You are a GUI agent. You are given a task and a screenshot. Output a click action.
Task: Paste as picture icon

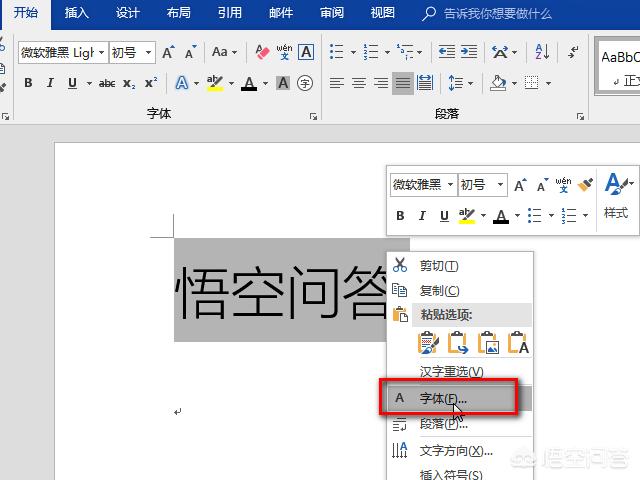click(488, 343)
